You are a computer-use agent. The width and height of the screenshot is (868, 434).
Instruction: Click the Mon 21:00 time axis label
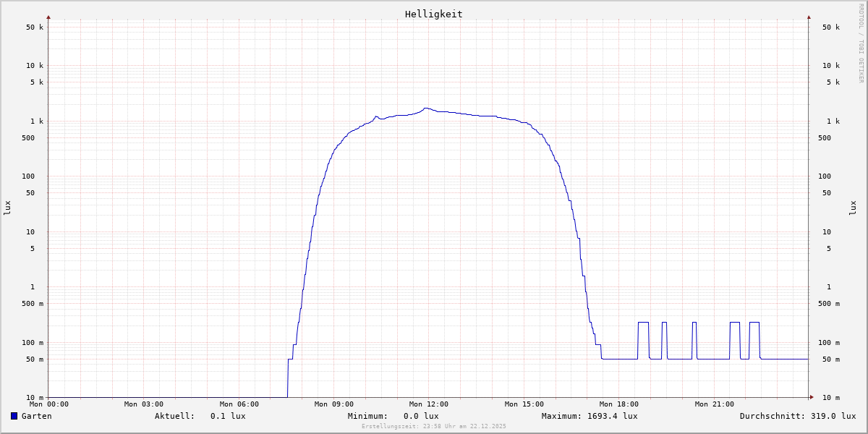[x=714, y=404]
